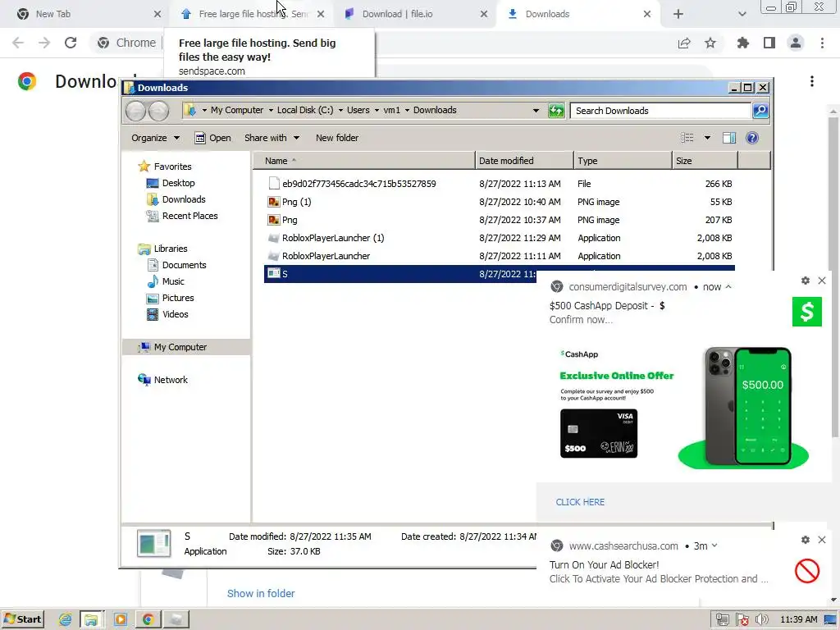The image size is (840, 630).
Task: Select Videos library
Action: point(167,314)
